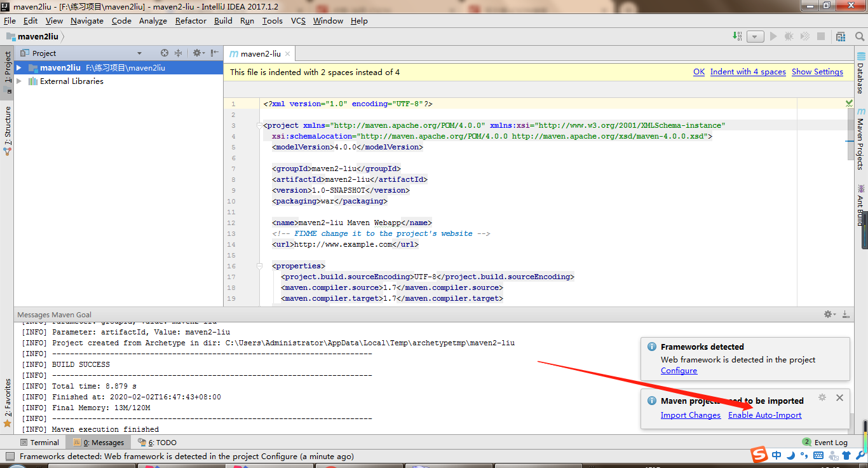This screenshot has height=468, width=868.
Task: Open the 2: Favorites side tab
Action: [7, 402]
